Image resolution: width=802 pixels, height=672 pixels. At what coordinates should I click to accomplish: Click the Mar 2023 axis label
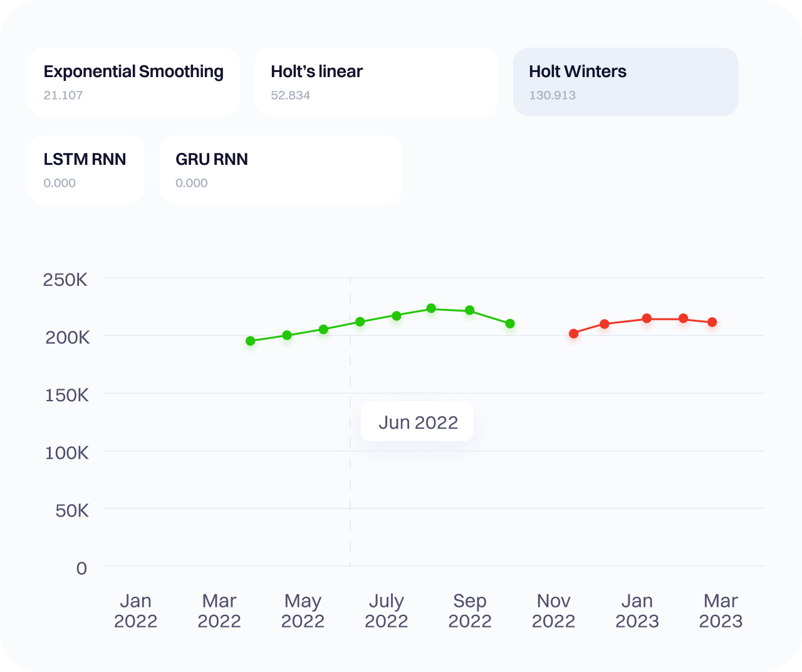click(721, 611)
